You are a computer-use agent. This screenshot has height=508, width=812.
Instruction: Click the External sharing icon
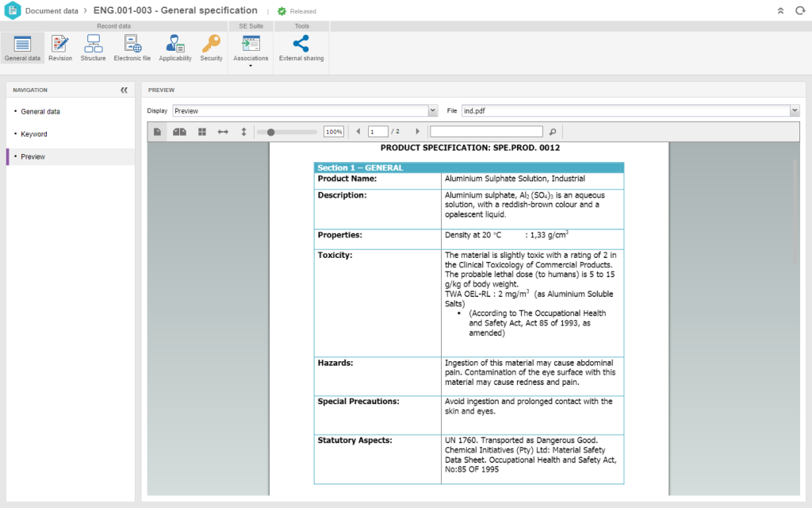pos(301,48)
